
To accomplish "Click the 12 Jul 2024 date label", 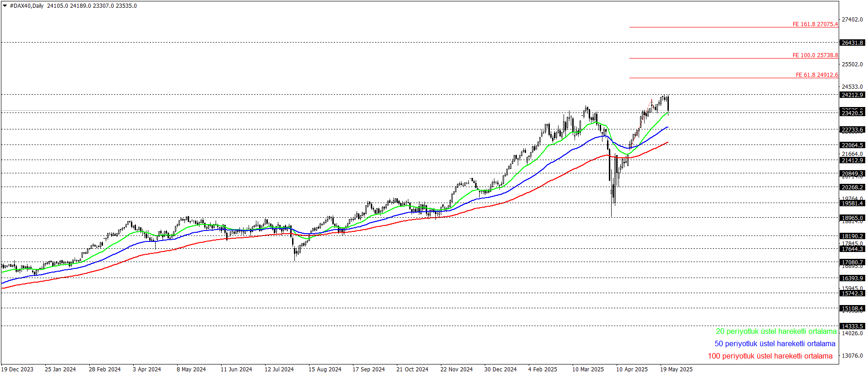I will pyautogui.click(x=279, y=370).
